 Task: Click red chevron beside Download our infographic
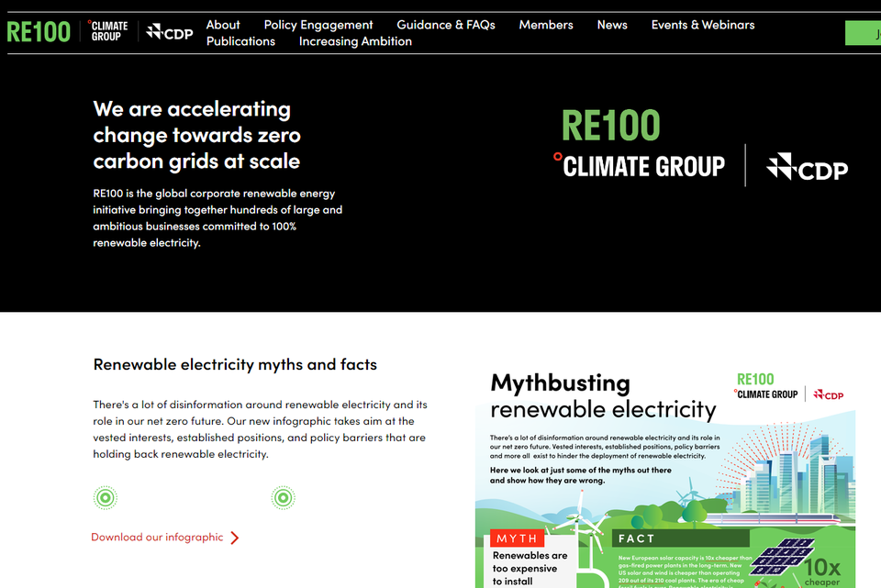coord(235,538)
